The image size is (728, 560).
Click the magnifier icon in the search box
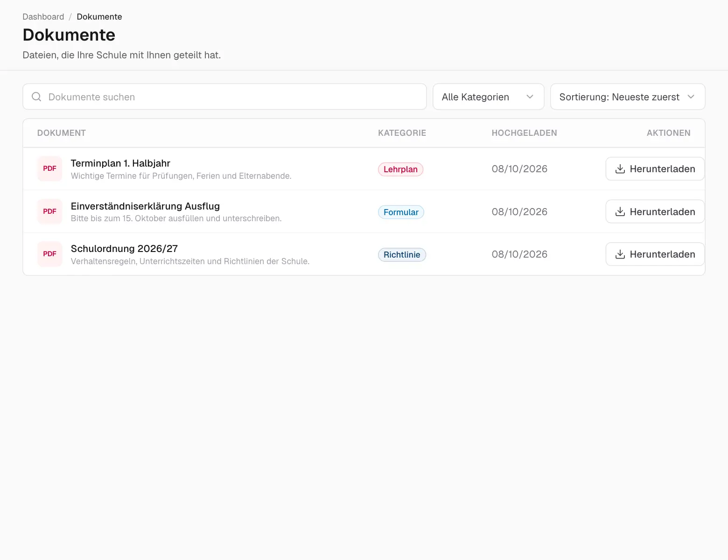click(x=36, y=97)
